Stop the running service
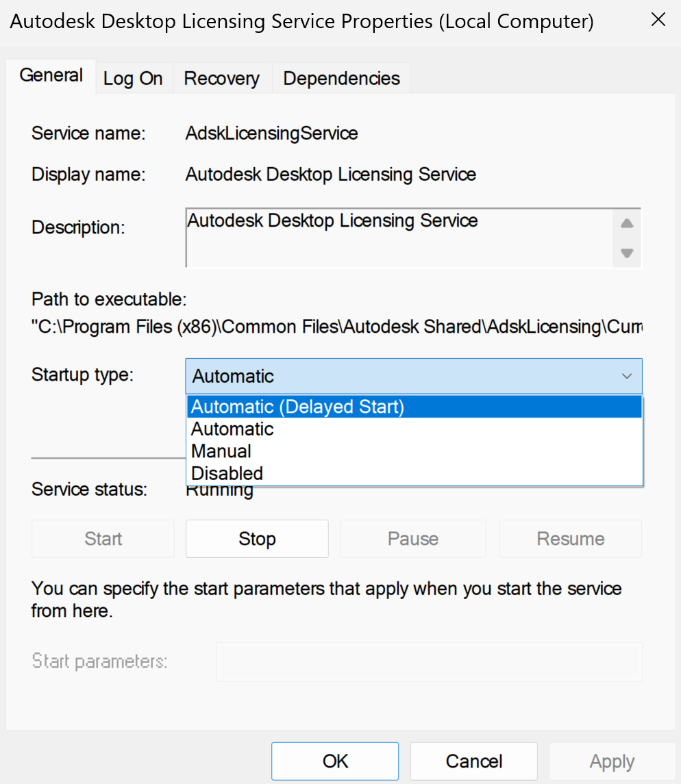Viewport: 681px width, 784px height. point(257,539)
